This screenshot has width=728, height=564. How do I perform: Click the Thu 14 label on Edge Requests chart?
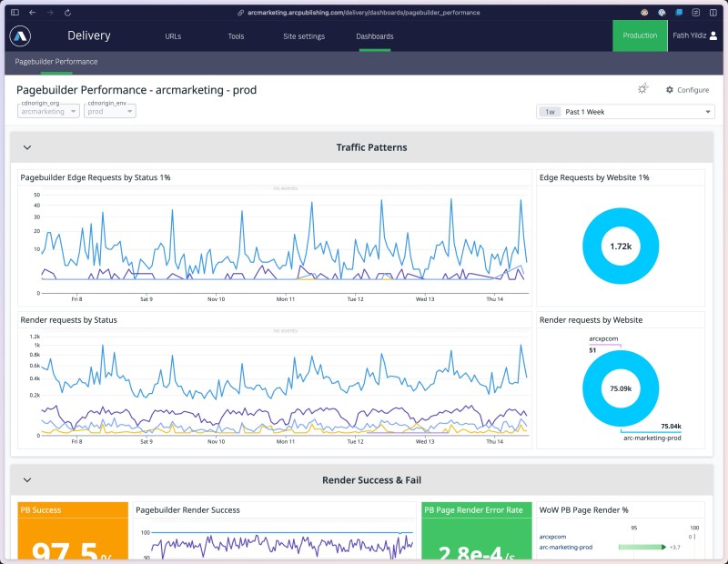point(494,299)
